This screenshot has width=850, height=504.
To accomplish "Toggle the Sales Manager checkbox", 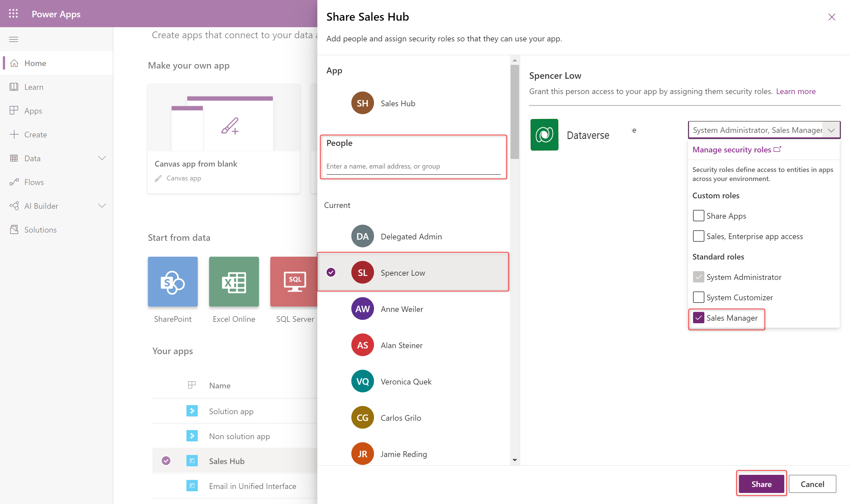I will pyautogui.click(x=698, y=317).
